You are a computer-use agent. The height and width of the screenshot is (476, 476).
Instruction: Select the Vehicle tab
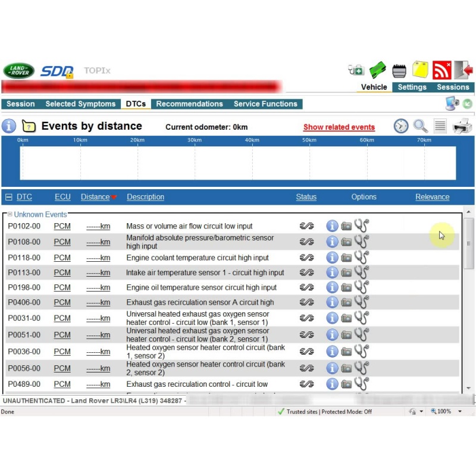[x=374, y=87]
